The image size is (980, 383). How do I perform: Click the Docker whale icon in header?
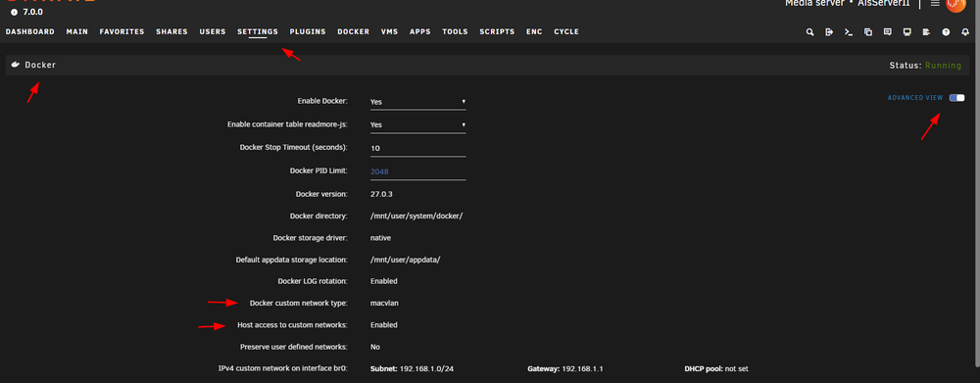point(16,65)
